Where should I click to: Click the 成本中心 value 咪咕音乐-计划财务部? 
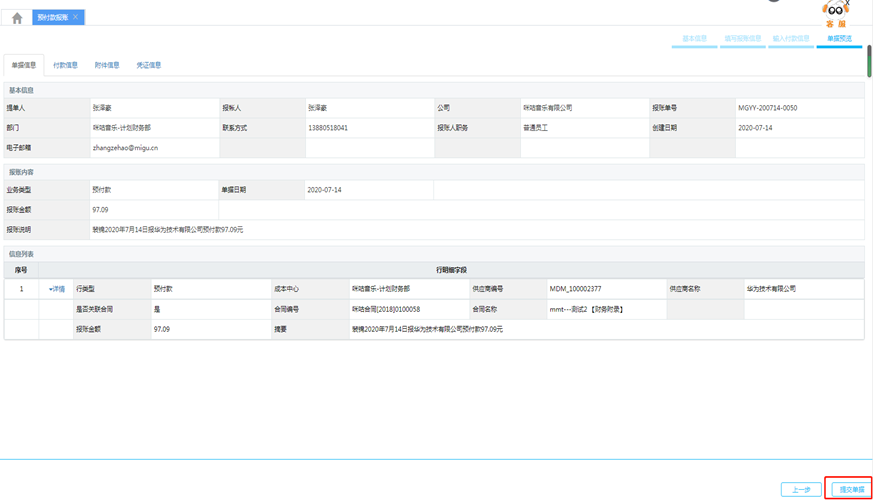[381, 289]
